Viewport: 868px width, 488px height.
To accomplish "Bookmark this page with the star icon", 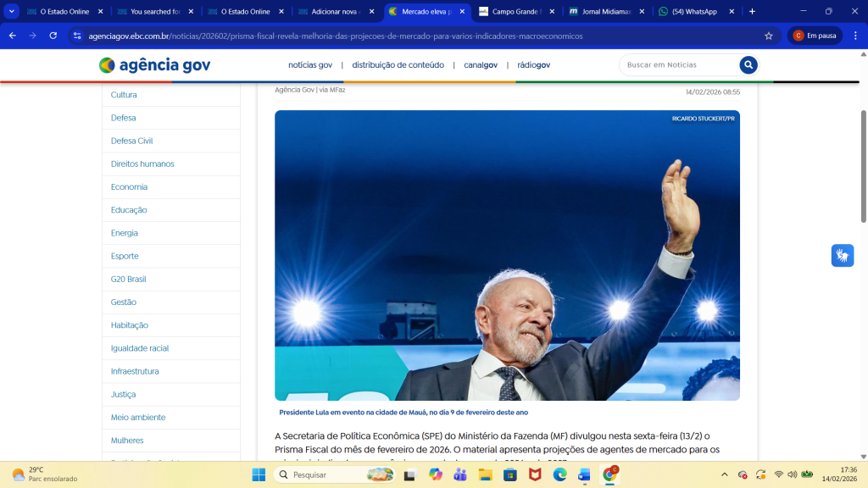I will [768, 36].
